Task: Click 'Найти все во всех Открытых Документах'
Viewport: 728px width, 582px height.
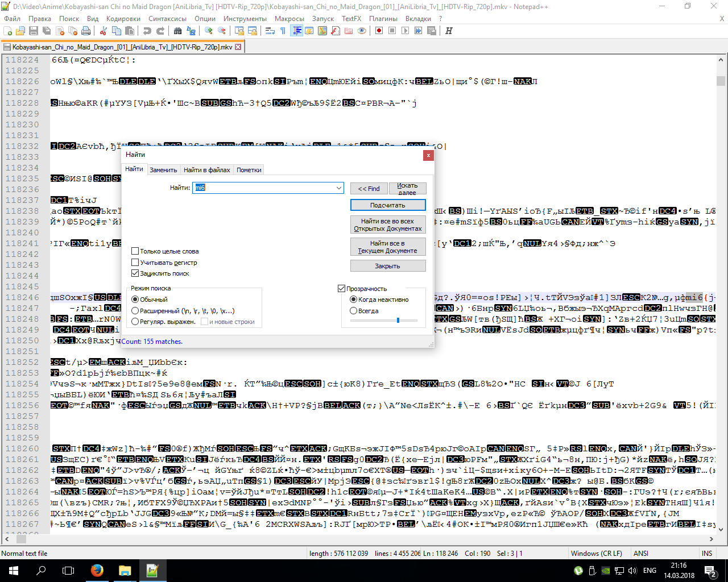Action: pyautogui.click(x=388, y=225)
